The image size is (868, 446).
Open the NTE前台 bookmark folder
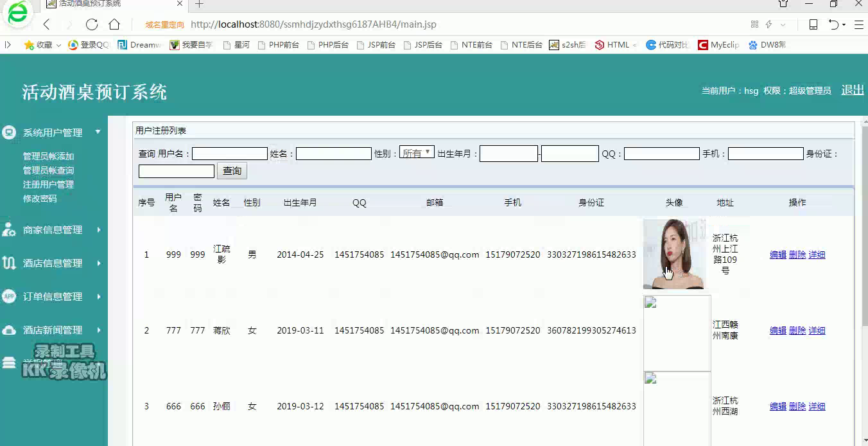471,45
